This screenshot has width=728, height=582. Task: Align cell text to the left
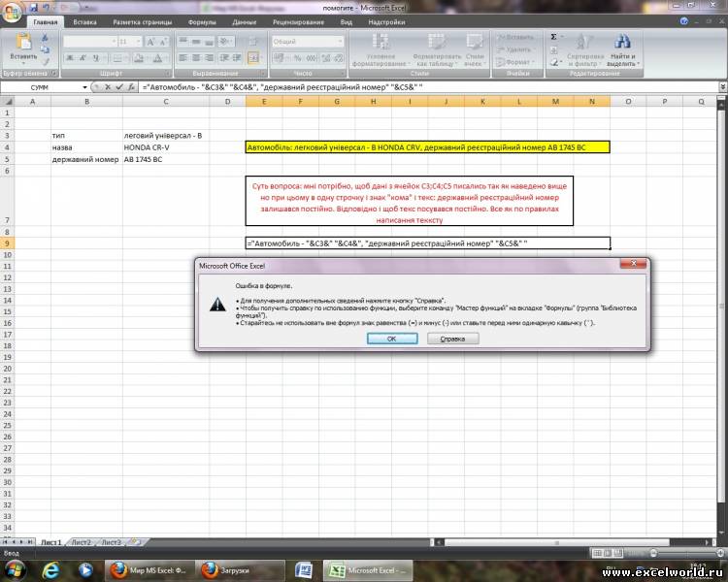point(182,58)
